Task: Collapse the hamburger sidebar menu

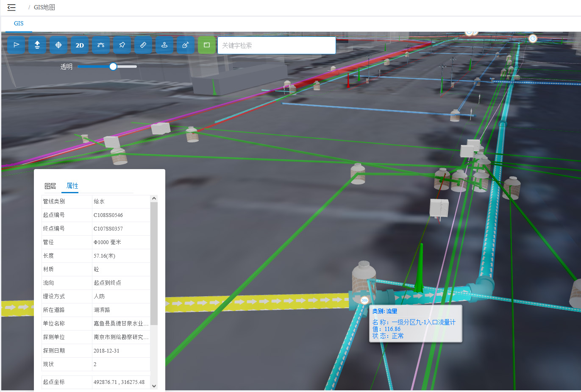Action: 11,7
